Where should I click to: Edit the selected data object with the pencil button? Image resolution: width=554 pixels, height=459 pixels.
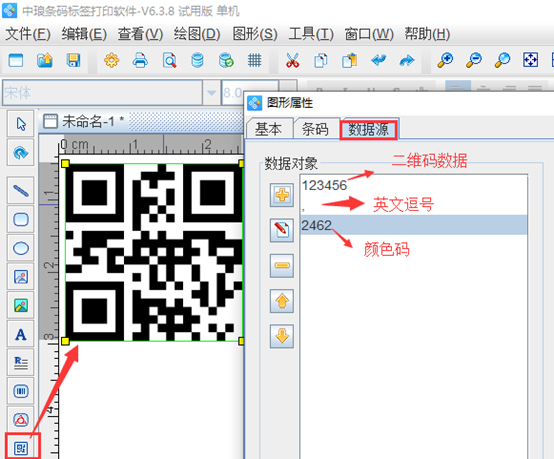point(282,230)
